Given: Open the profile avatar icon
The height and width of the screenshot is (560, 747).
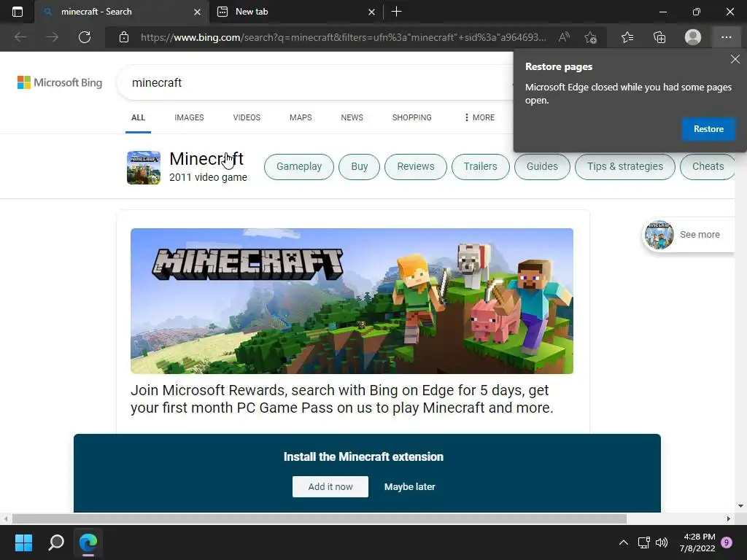Looking at the screenshot, I should tap(693, 37).
